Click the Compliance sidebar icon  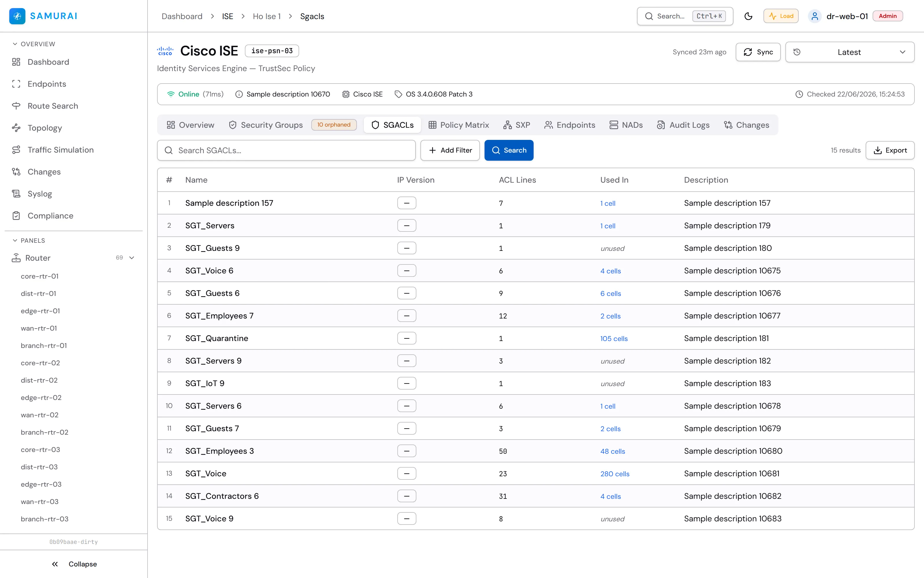pos(16,216)
